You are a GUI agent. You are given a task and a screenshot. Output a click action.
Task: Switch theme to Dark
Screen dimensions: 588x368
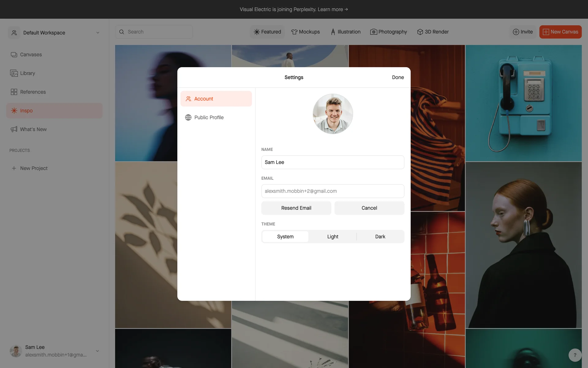380,237
